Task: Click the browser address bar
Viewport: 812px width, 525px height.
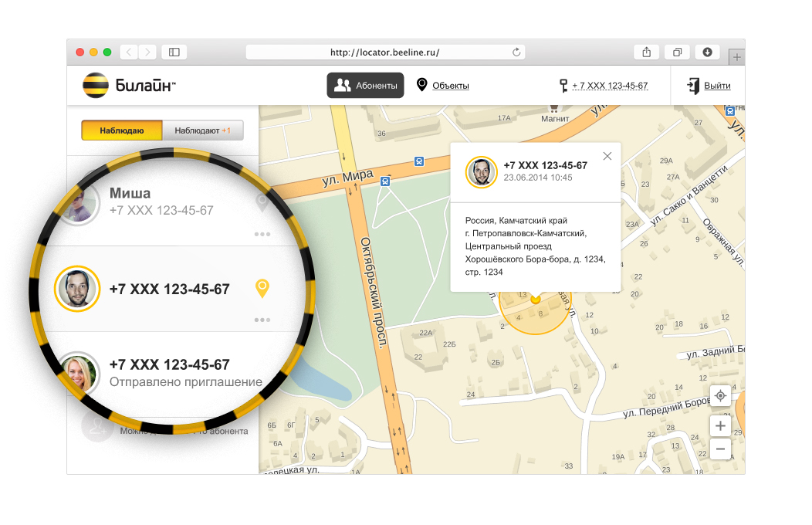Action: click(384, 52)
